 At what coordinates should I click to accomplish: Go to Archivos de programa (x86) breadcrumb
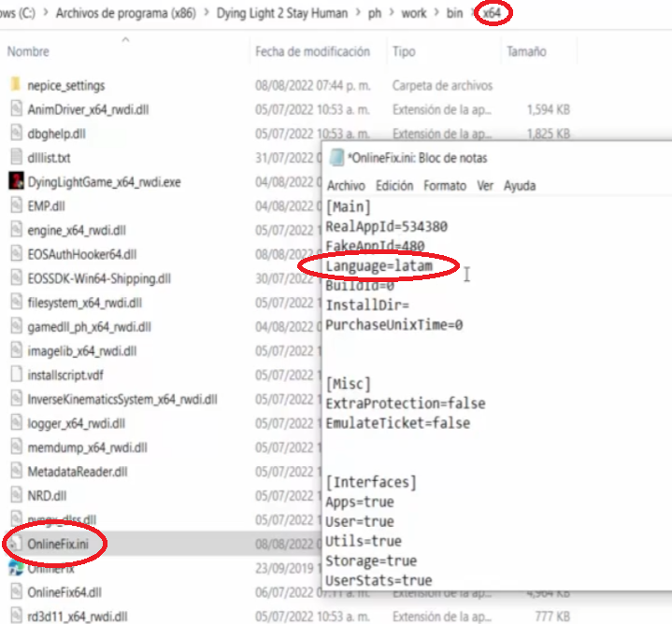click(125, 13)
